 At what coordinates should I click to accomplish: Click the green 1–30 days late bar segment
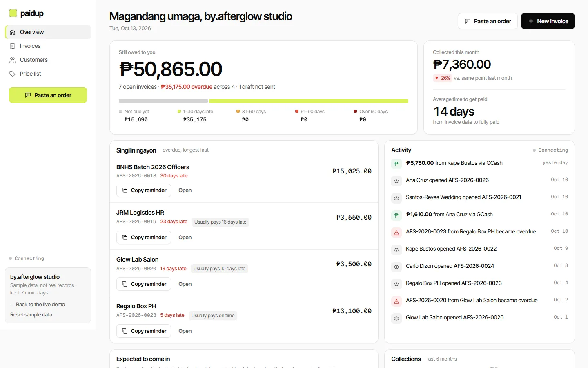click(x=309, y=101)
